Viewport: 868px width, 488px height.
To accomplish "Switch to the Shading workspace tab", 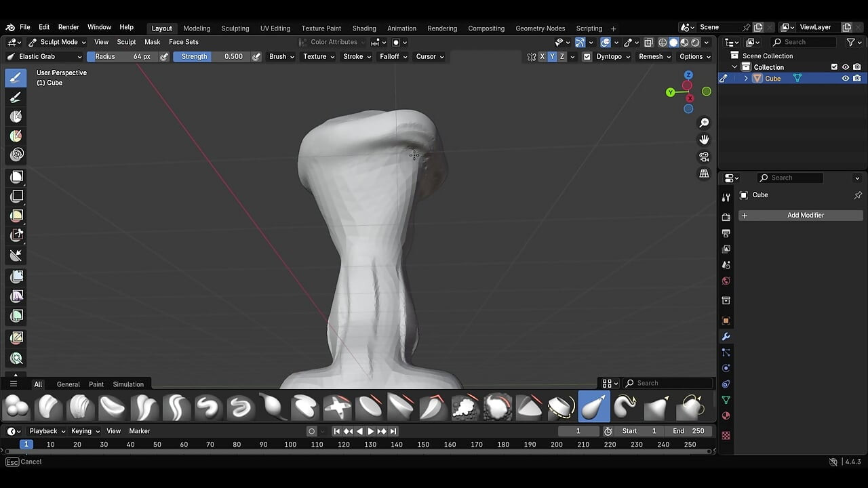I will (x=364, y=28).
